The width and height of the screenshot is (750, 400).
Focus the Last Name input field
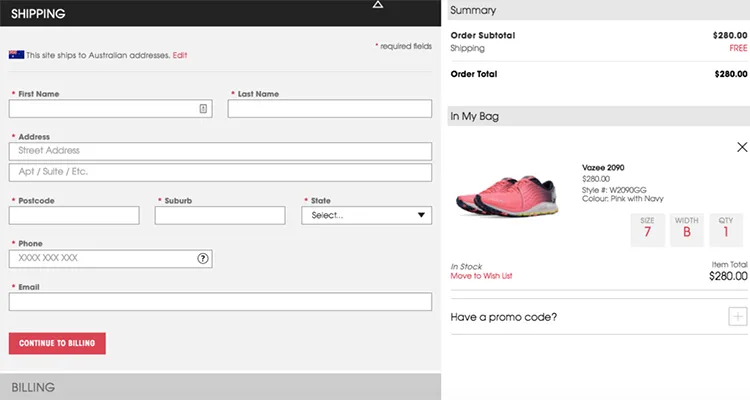point(329,109)
